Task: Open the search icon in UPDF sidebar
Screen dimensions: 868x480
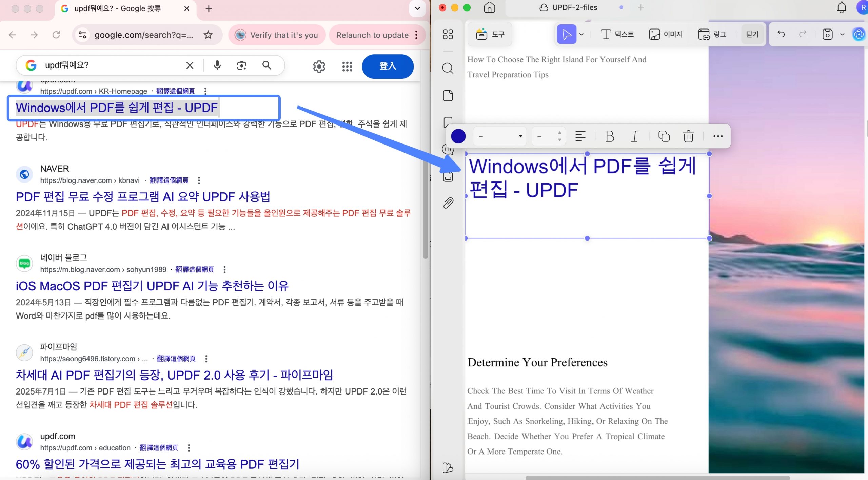Action: (448, 68)
